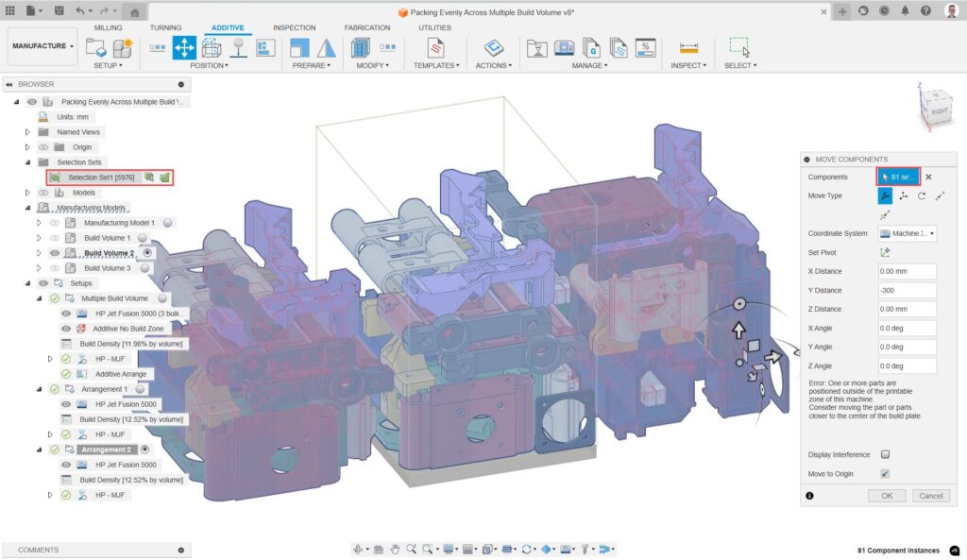Click the Y Distance input field

pyautogui.click(x=908, y=291)
